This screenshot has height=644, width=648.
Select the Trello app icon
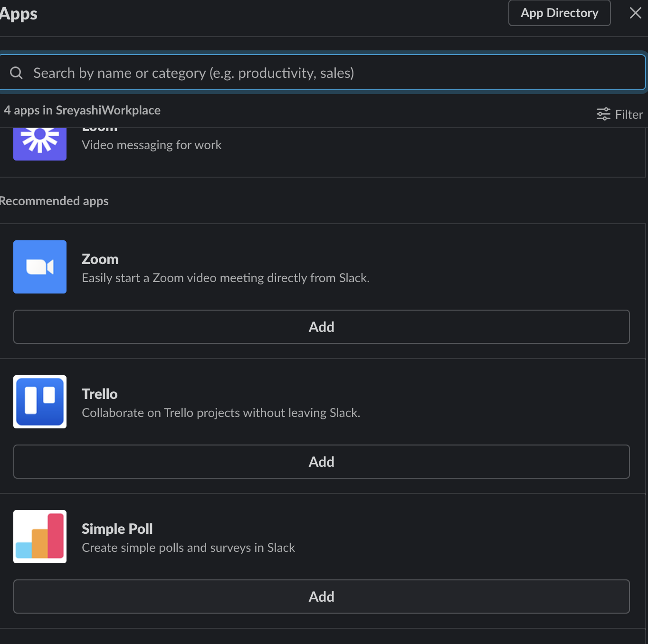point(40,402)
